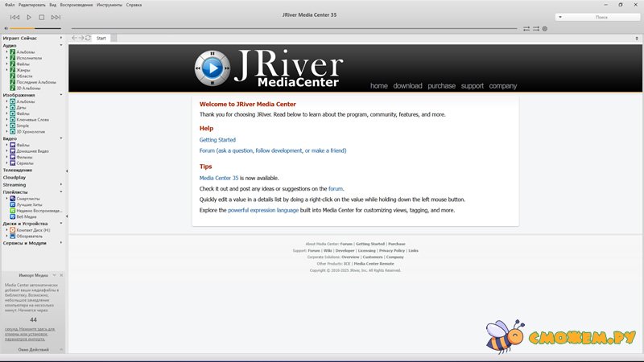Screen dimensions: 644x362
Task: Open the DSP studio round icon
Action: click(x=545, y=28)
